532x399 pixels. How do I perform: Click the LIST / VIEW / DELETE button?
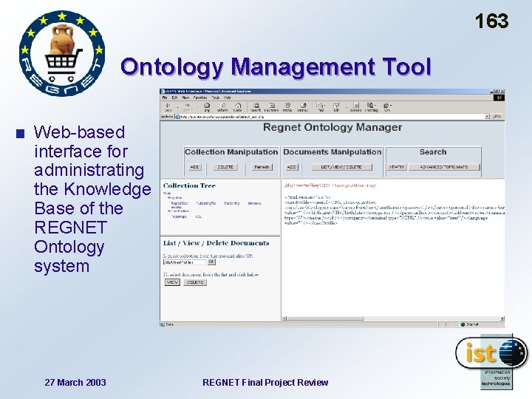pos(341,167)
